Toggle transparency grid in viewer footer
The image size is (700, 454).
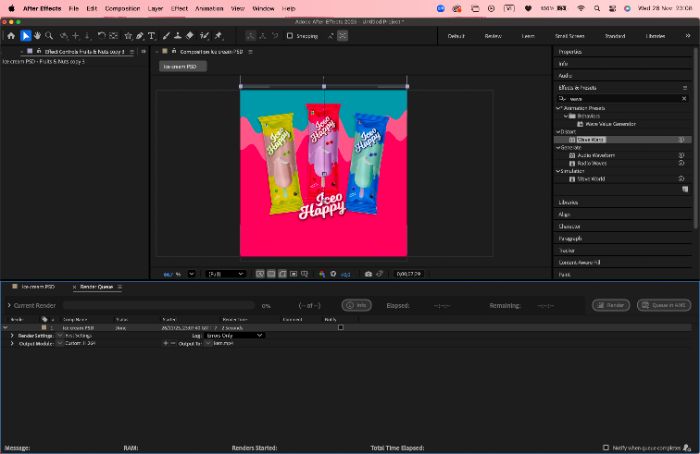pyautogui.click(x=271, y=274)
